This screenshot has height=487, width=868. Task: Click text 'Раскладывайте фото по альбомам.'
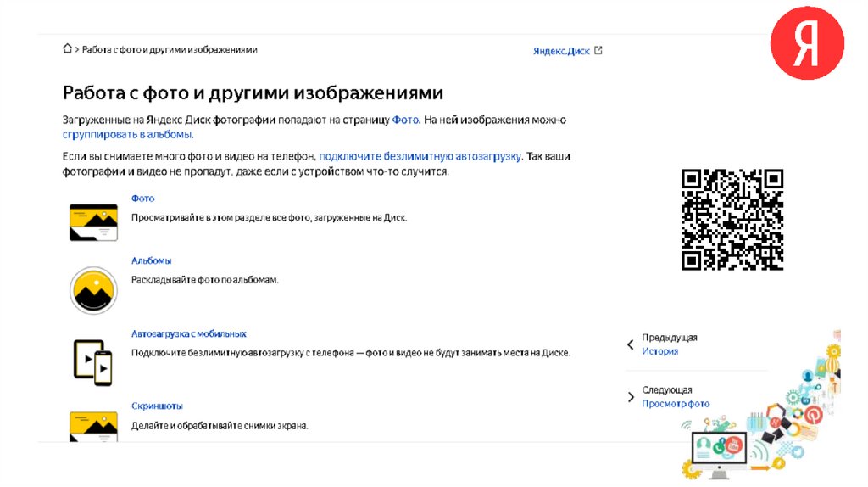pyautogui.click(x=205, y=280)
